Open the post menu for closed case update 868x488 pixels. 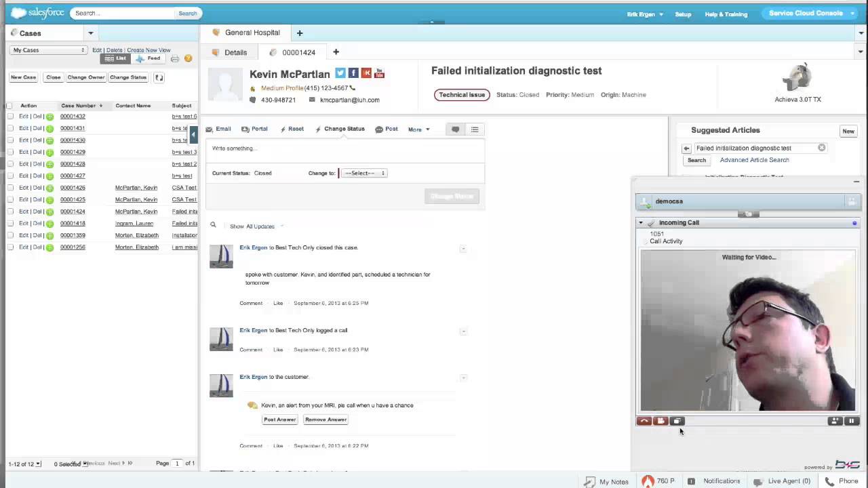463,249
